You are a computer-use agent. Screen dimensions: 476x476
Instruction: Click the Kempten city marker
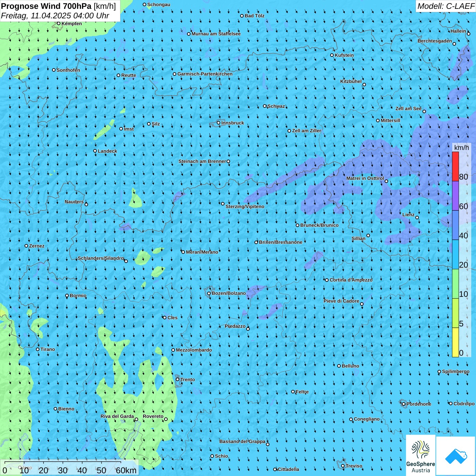tap(58, 23)
